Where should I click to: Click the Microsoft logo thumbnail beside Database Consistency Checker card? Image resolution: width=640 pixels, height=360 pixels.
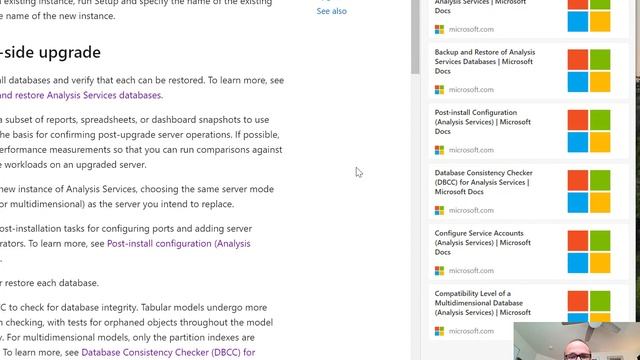(589, 191)
